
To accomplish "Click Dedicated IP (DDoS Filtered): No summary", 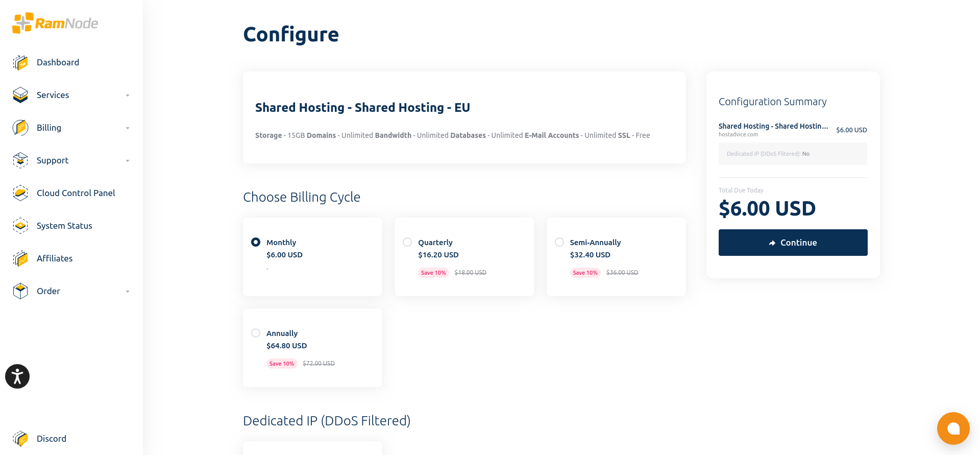I will click(x=793, y=154).
